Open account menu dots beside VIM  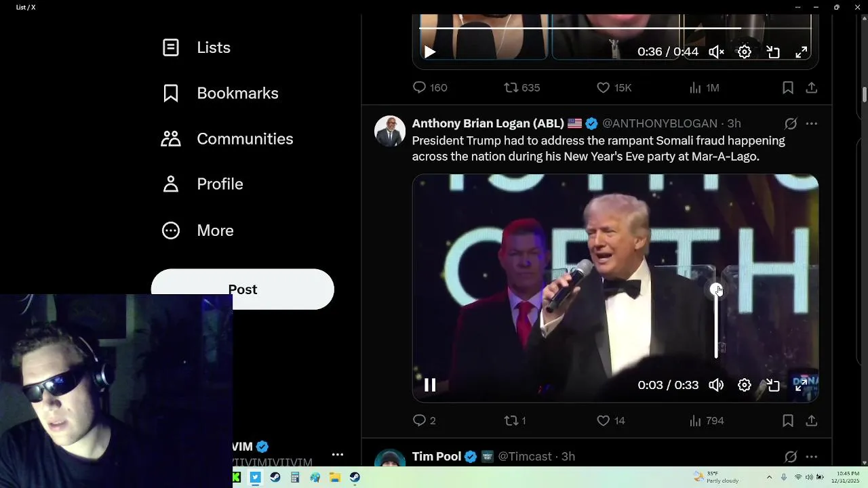[338, 455]
